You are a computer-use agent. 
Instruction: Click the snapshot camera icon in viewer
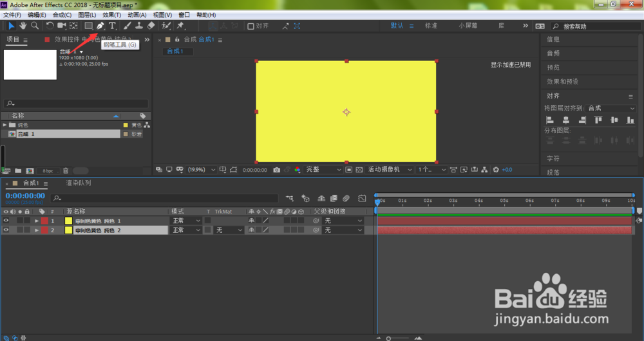[276, 170]
